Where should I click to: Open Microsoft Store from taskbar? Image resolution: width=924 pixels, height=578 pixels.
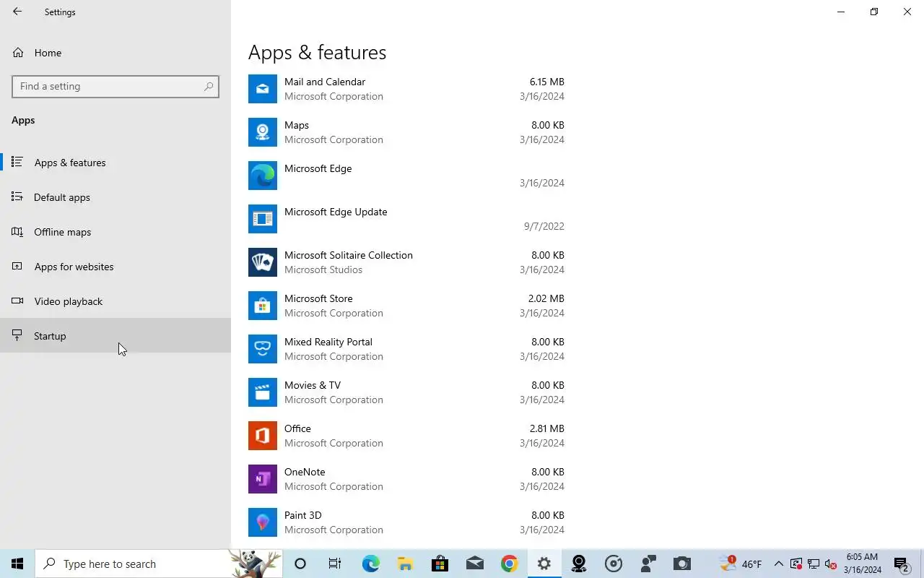click(440, 564)
